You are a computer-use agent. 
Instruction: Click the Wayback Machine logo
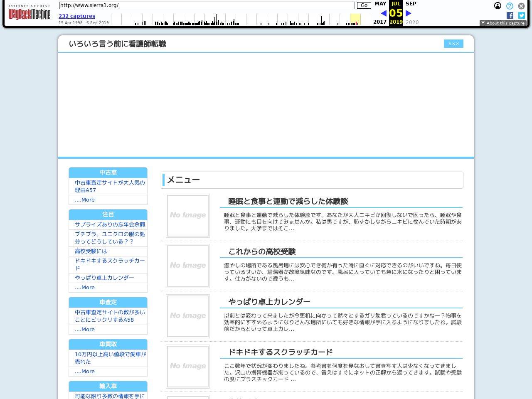point(29,13)
